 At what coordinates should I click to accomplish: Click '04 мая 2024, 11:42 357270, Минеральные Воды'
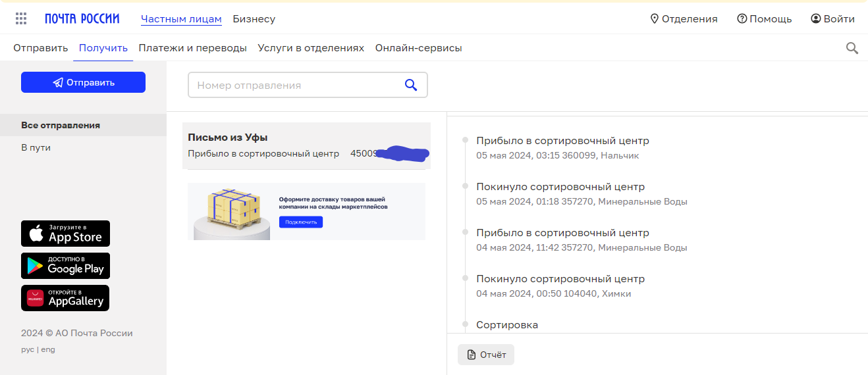pyautogui.click(x=582, y=247)
